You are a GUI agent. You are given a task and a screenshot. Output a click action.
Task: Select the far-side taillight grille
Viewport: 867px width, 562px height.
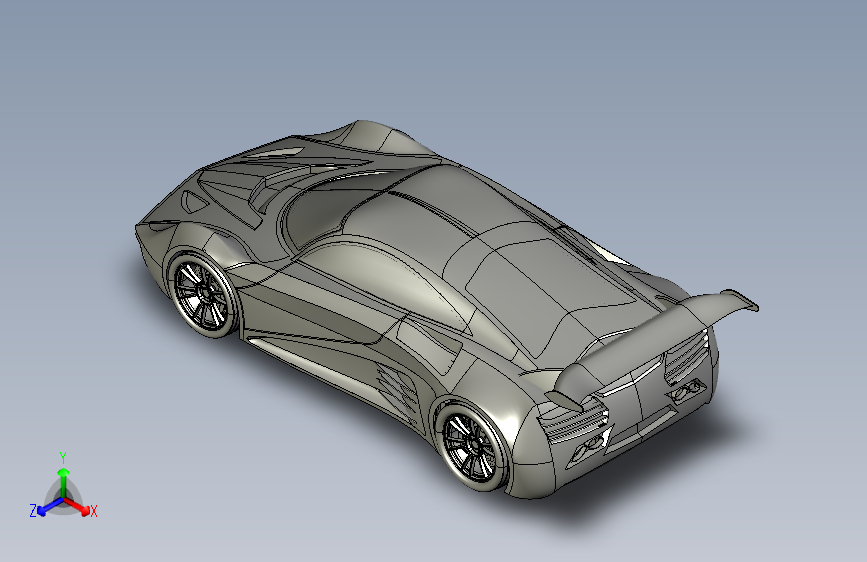tap(686, 358)
